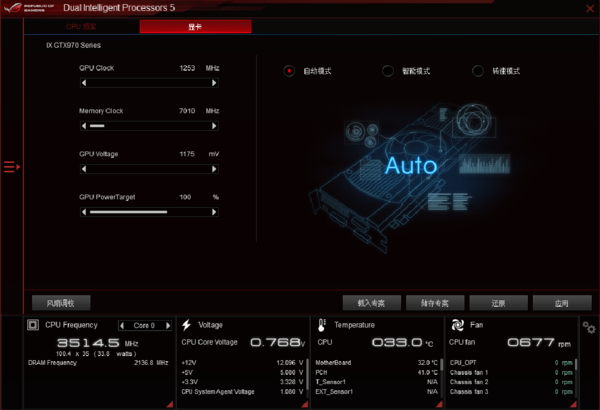This screenshot has width=600, height=410.
Task: Click the Temperature thermometer icon
Action: [x=321, y=325]
